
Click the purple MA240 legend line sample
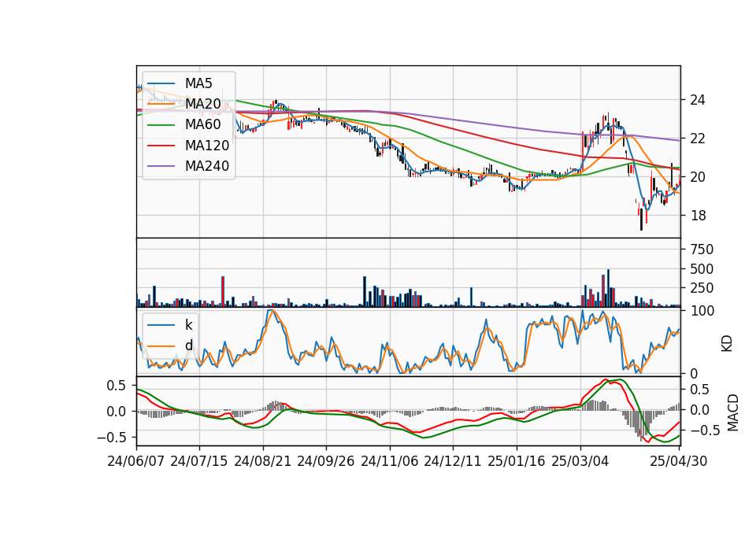click(161, 166)
